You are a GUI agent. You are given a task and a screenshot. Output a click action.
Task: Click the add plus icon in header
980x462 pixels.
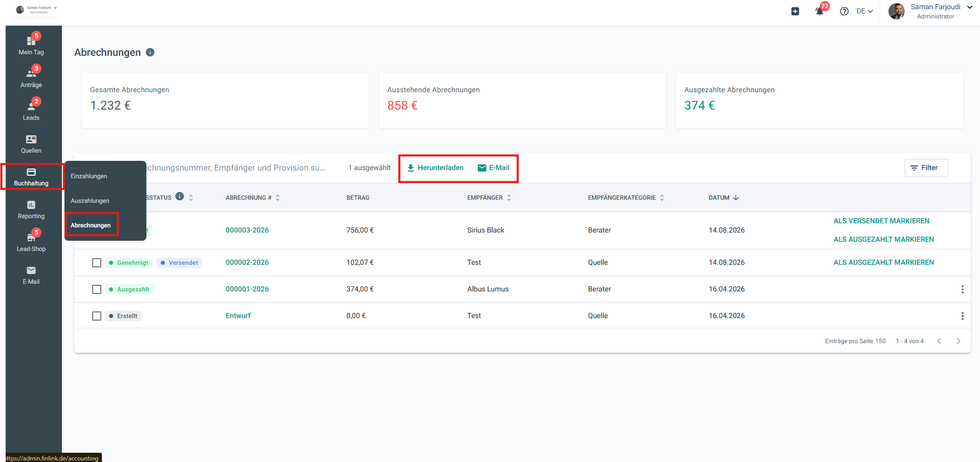click(x=795, y=11)
